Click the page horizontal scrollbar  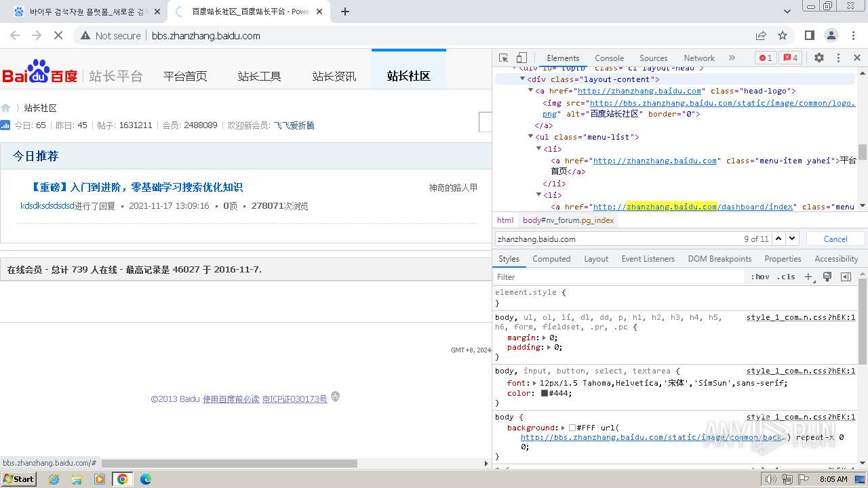[x=229, y=464]
